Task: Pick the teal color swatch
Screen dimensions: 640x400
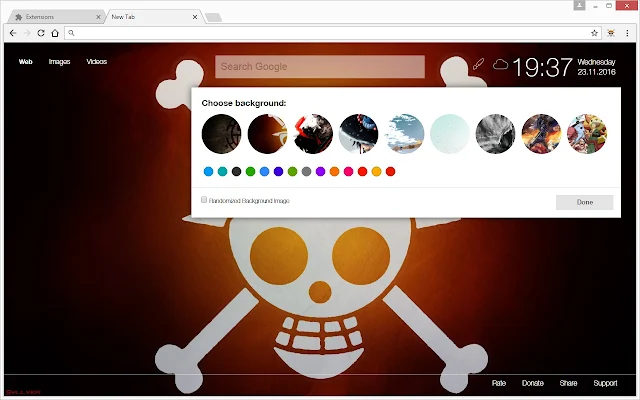Action: [x=222, y=171]
